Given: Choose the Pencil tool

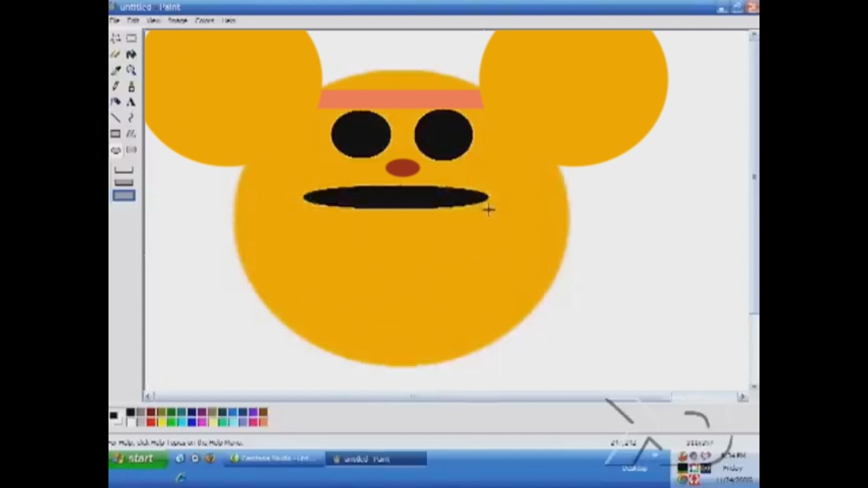Looking at the screenshot, I should point(115,86).
